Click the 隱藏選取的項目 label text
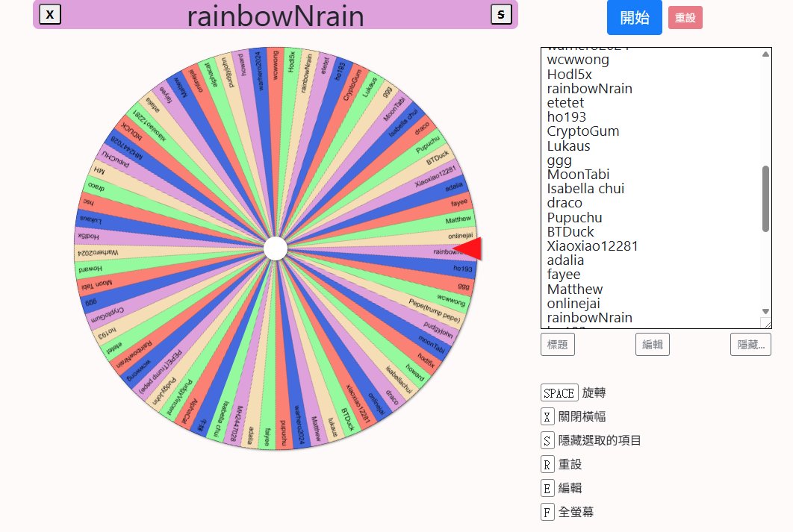Screen dimensions: 793x532 pos(600,440)
